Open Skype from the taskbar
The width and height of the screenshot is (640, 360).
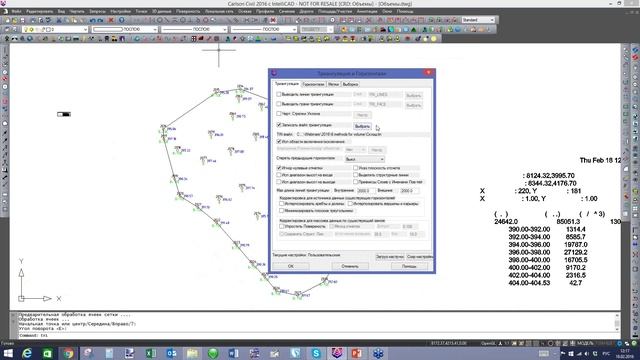pyautogui.click(x=316, y=353)
